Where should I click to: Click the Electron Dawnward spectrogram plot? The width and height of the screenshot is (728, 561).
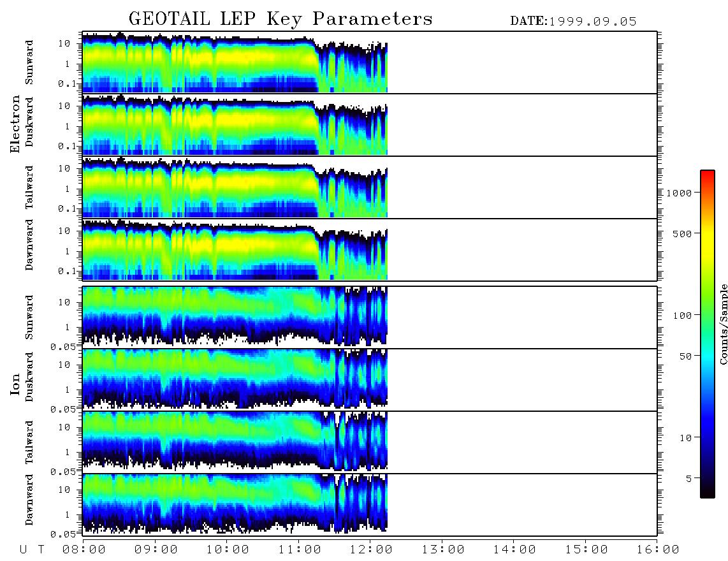click(370, 249)
